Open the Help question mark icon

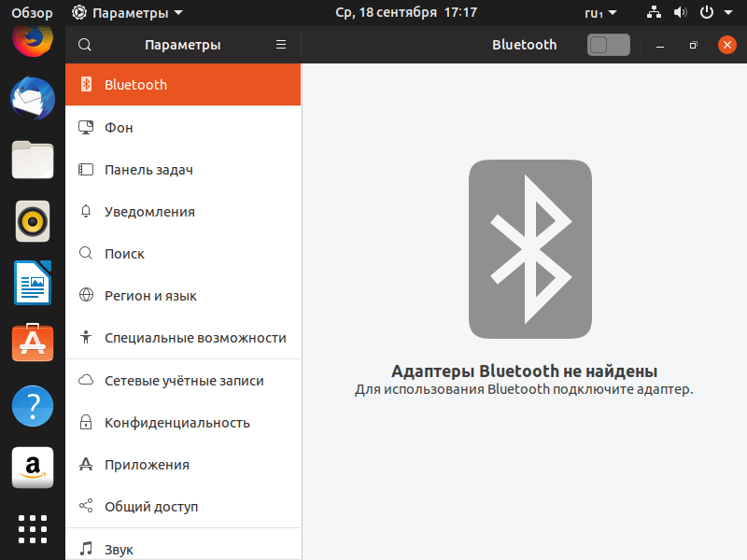click(33, 406)
